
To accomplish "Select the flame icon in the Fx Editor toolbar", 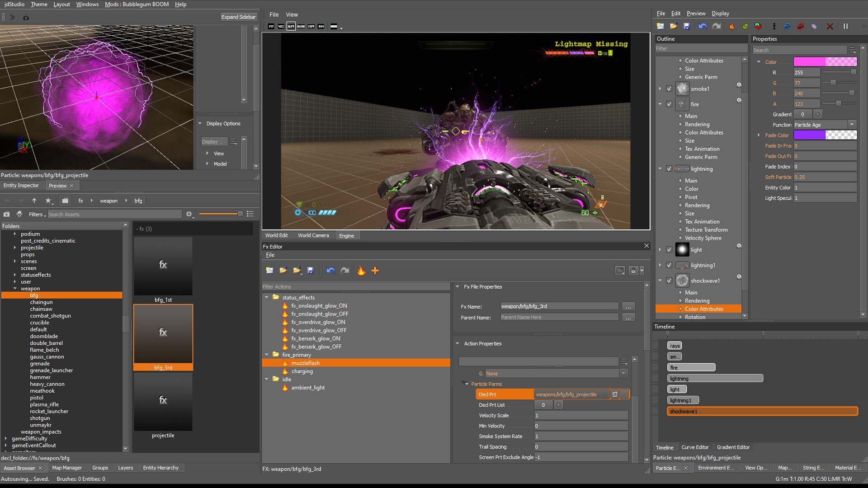I will coord(361,270).
